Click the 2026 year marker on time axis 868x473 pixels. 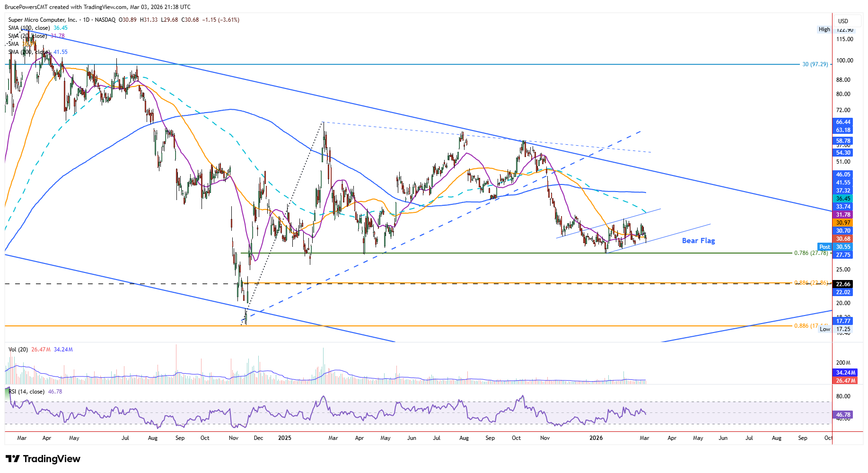(x=596, y=438)
